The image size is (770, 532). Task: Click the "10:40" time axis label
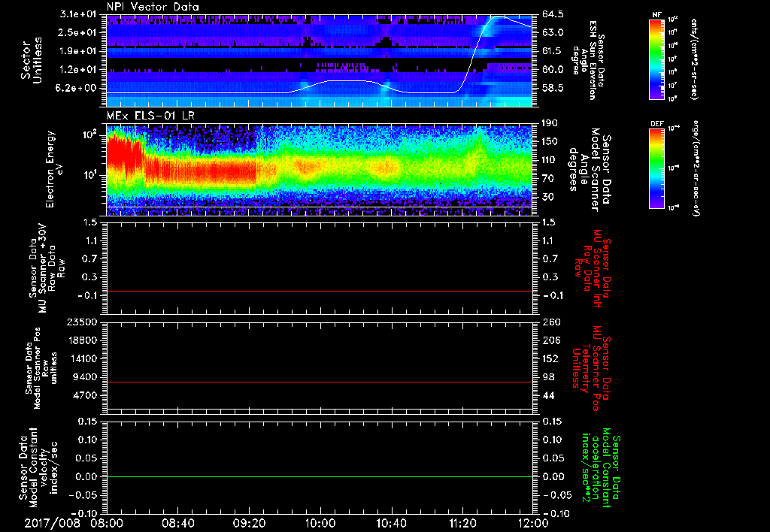click(391, 523)
